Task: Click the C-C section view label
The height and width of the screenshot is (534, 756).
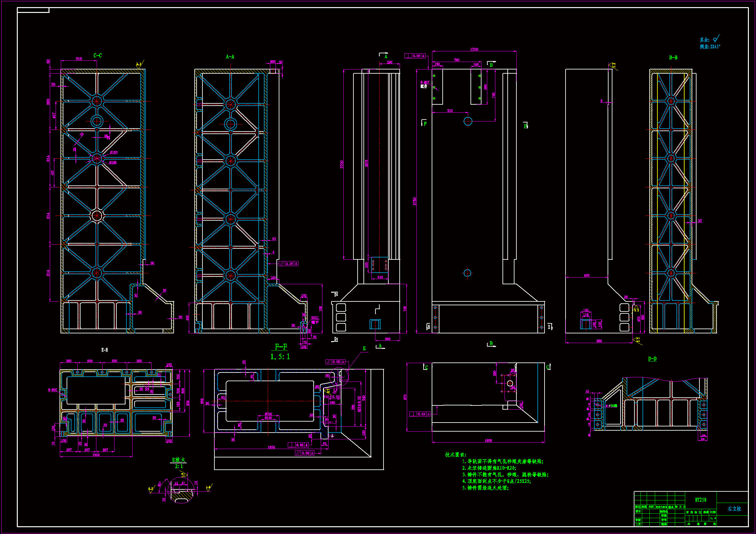Action: [x=97, y=56]
